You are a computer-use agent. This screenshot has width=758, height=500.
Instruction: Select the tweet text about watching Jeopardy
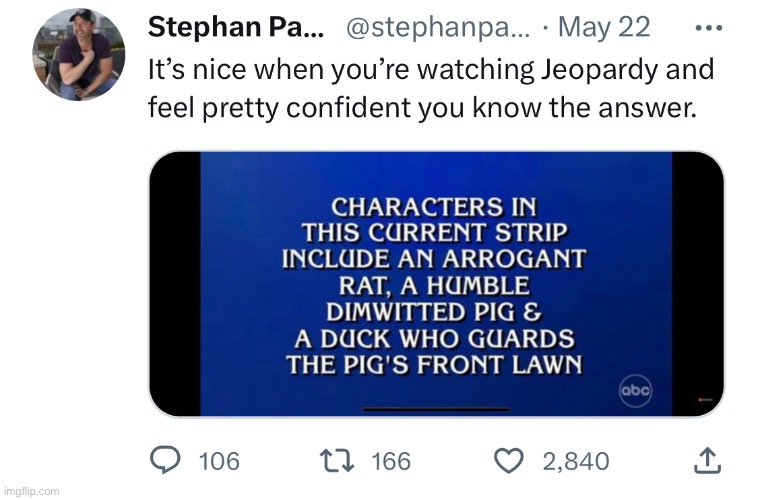(x=431, y=88)
